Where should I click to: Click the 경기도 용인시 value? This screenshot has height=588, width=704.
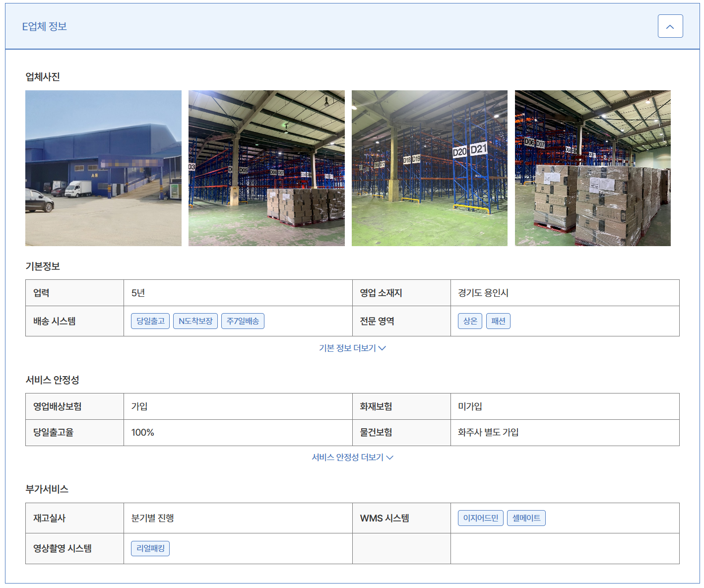point(483,293)
